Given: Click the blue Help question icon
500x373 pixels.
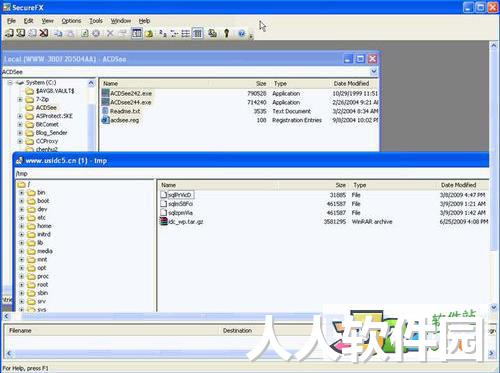Looking at the screenshot, I should click(x=242, y=33).
